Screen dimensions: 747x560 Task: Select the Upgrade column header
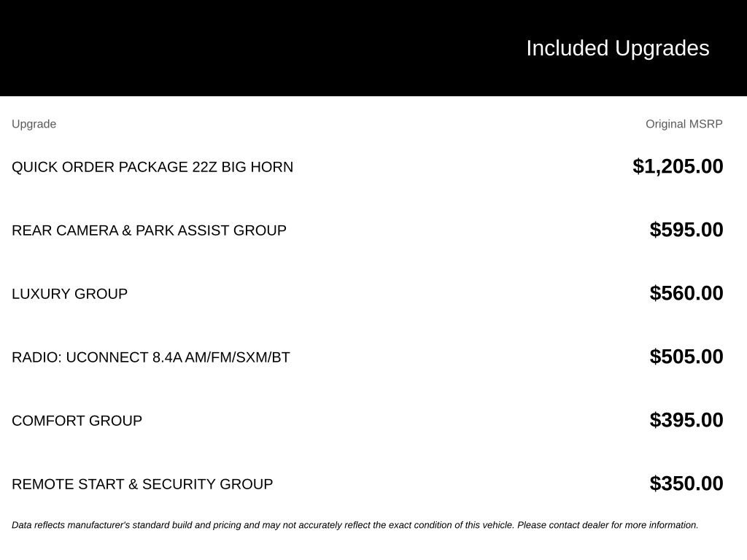[x=34, y=124]
